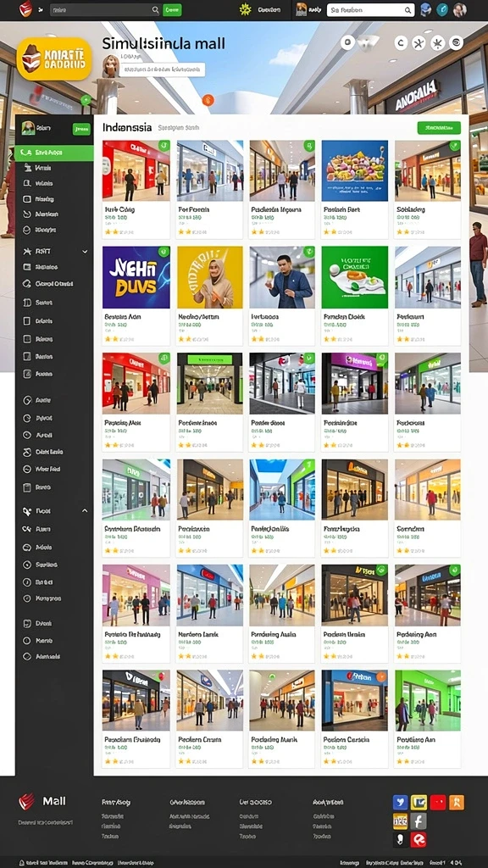This screenshot has width=488, height=868.
Task: Click the blue cube icon in the top bar
Action: [425, 9]
